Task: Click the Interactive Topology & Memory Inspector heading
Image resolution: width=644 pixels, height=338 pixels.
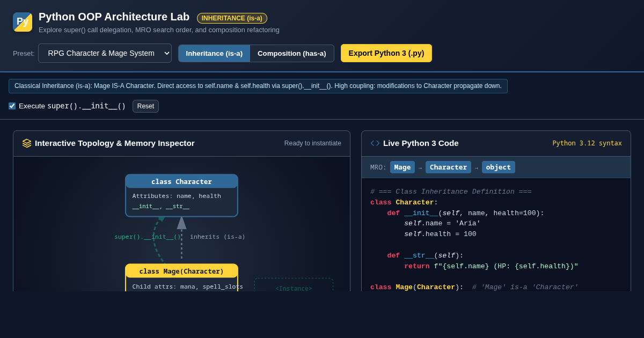Action: click(115, 143)
